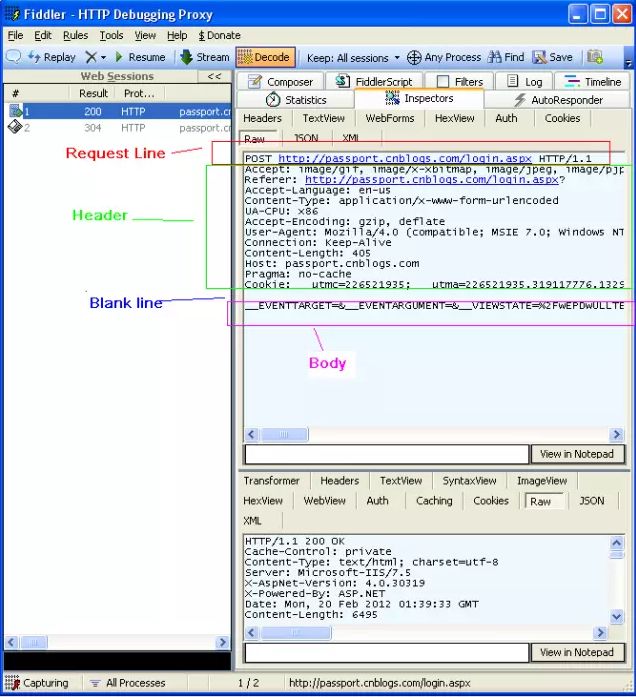Open the response ImageView tab
Viewport: 636px width, 697px height.
541,481
